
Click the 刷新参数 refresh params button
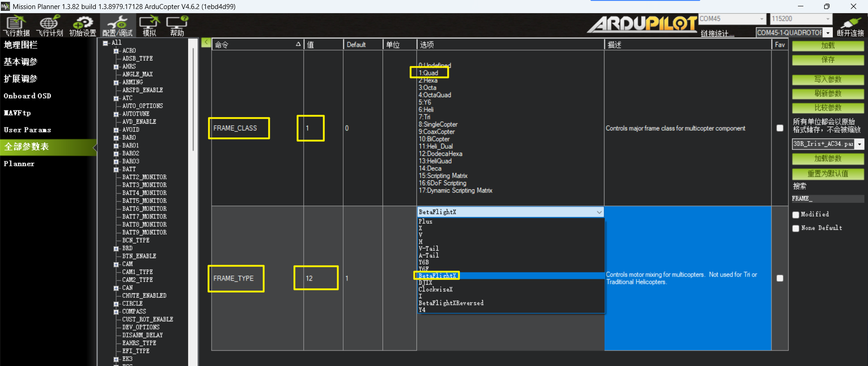coord(828,94)
